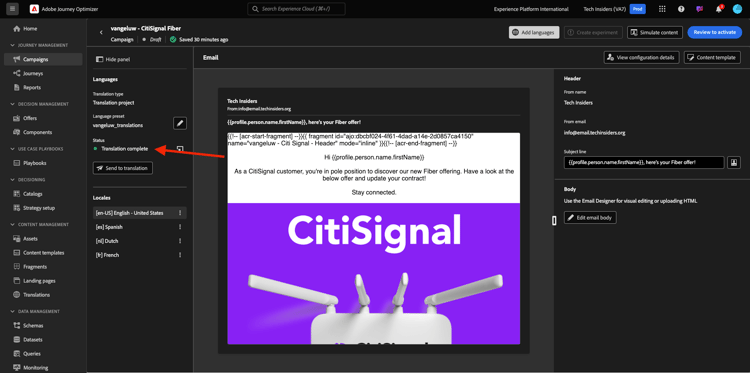Open personalization icon next to subject line
The height and width of the screenshot is (373, 750).
[x=734, y=163]
